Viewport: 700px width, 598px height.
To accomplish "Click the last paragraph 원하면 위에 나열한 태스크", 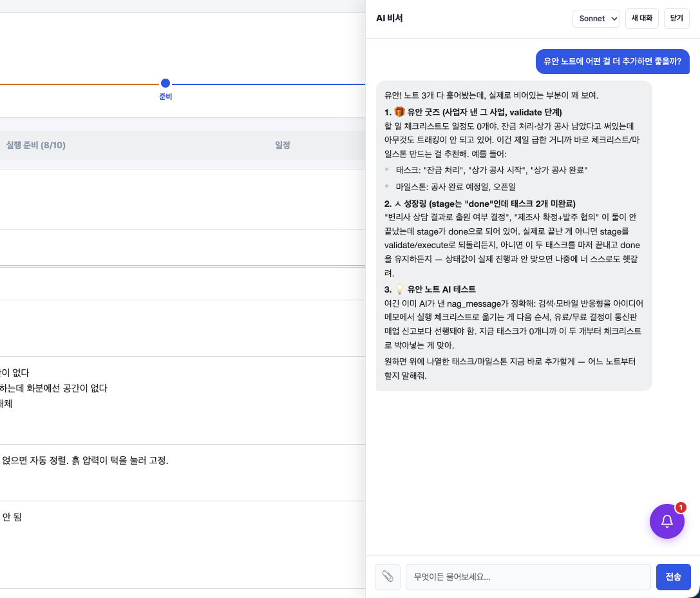I will click(510, 369).
